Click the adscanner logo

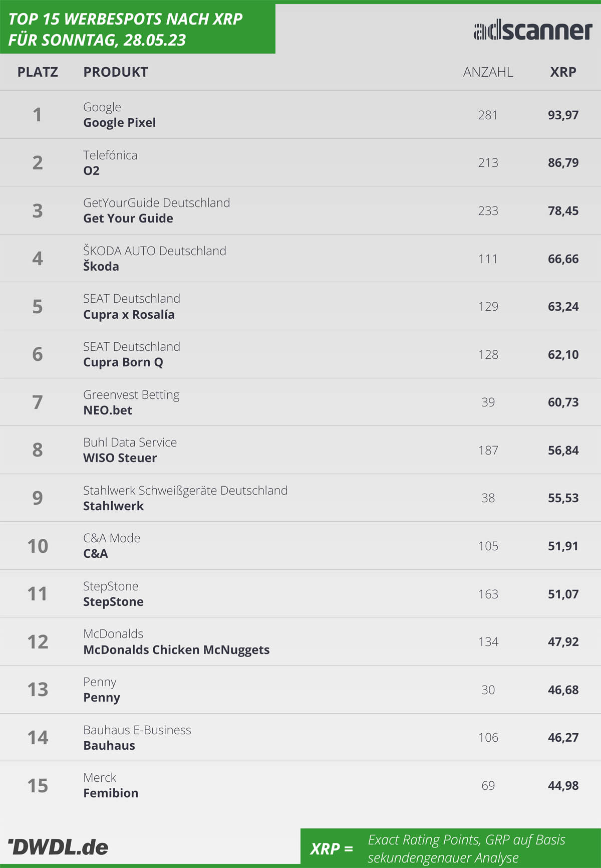[532, 31]
